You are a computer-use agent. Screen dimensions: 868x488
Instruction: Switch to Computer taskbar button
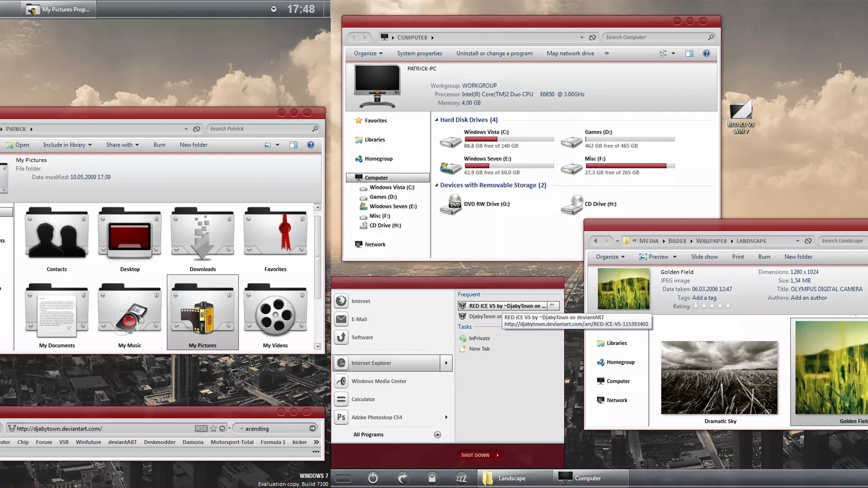point(591,478)
